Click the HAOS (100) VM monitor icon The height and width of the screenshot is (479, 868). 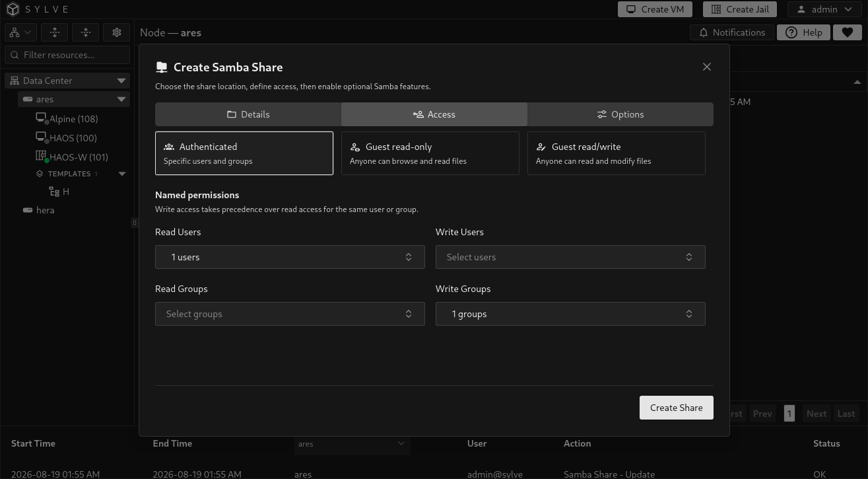coord(41,137)
